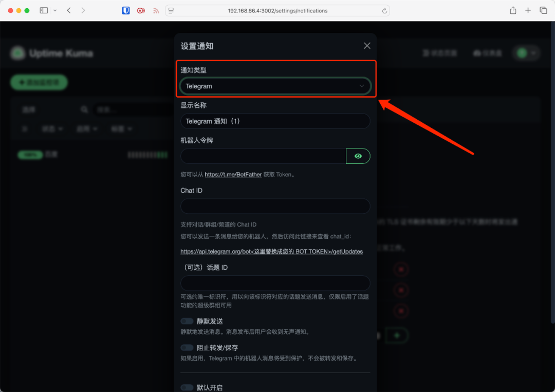Toggle Safari sidebar

pyautogui.click(x=44, y=11)
